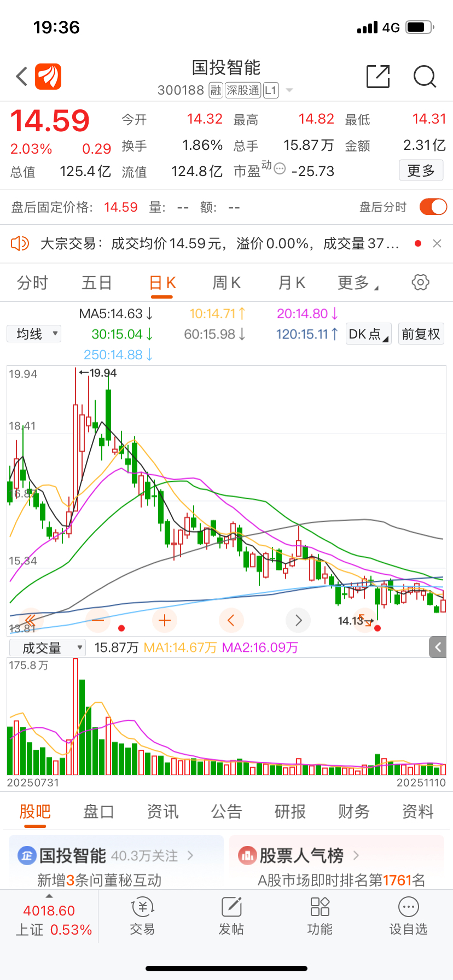Tap the 19.94 high marker on chart
Image resolution: width=453 pixels, height=980 pixels.
tap(98, 373)
